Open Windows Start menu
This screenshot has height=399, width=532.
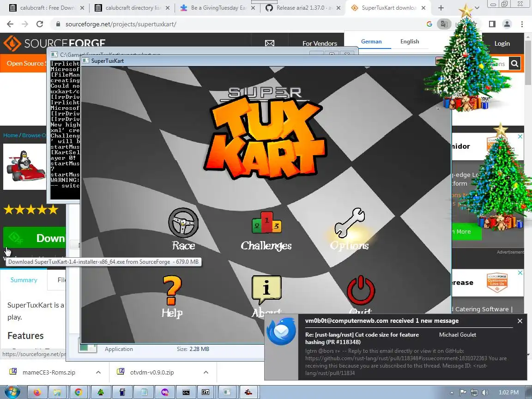click(x=12, y=392)
